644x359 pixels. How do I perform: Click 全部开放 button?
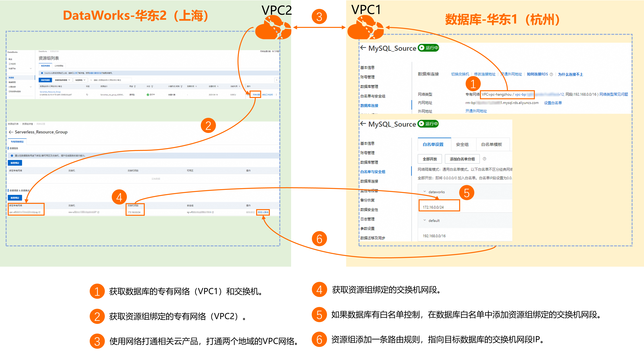(430, 159)
